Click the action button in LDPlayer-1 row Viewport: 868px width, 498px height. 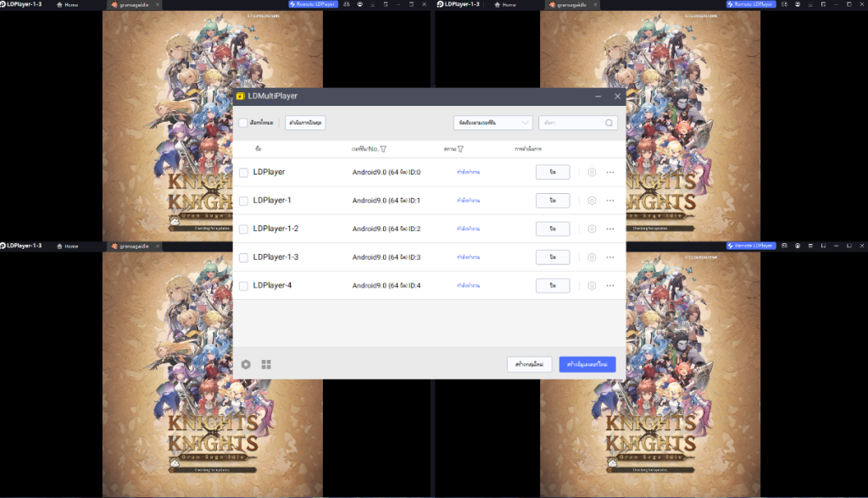pos(553,201)
